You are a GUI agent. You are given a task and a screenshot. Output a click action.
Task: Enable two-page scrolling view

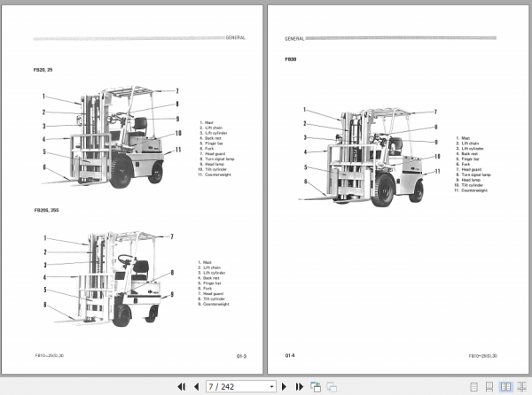[x=521, y=386]
